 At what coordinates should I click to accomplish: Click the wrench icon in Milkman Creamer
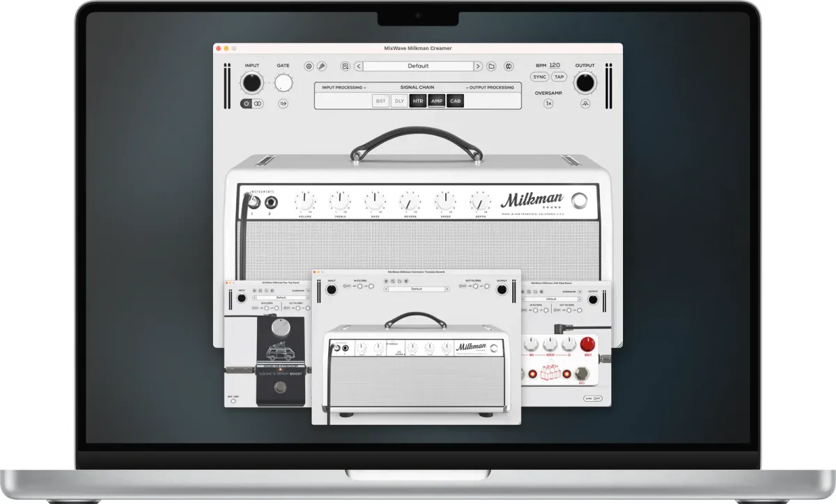[x=322, y=66]
